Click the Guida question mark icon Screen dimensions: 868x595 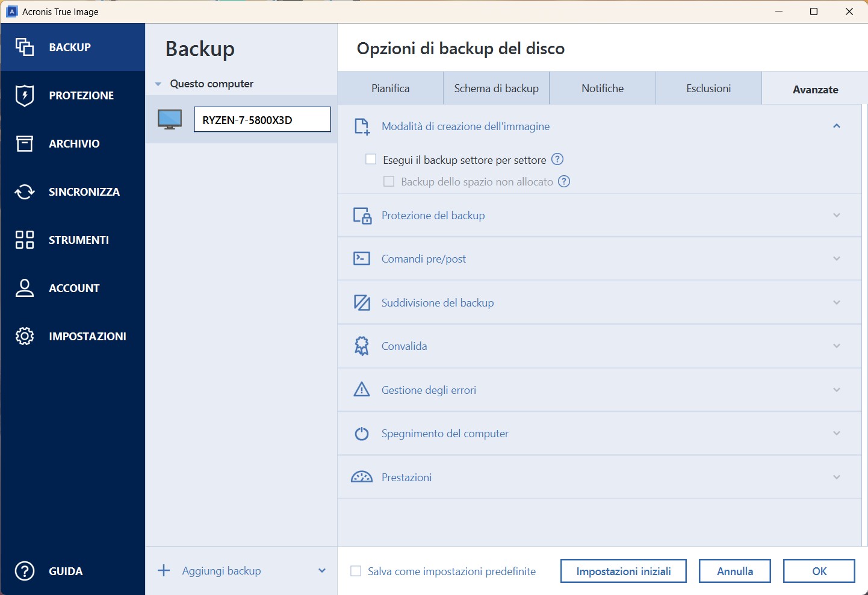click(24, 571)
